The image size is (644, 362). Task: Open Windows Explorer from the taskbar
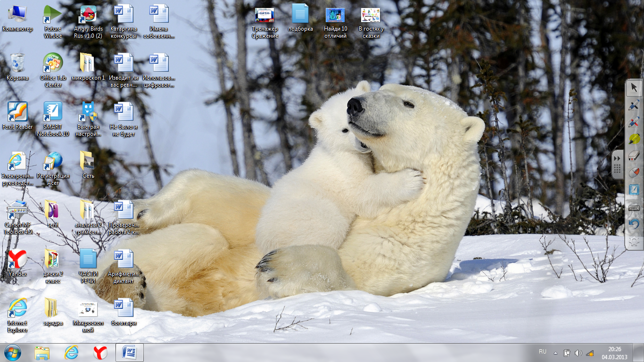pyautogui.click(x=42, y=353)
